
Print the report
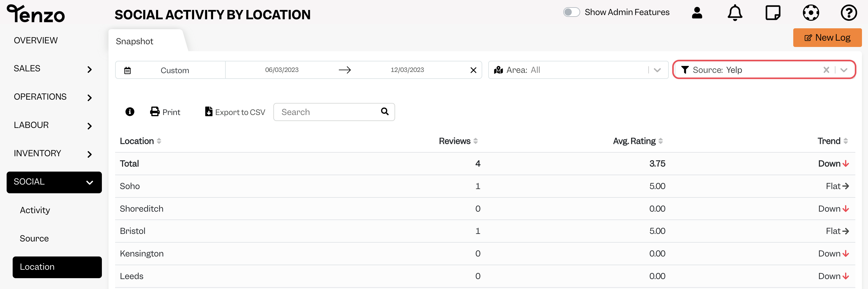coord(165,112)
